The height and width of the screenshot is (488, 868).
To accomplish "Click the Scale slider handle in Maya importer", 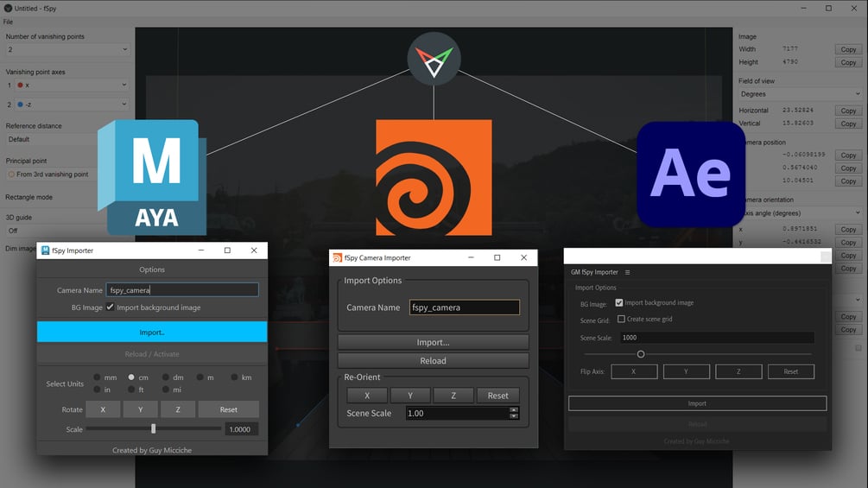I will (154, 428).
